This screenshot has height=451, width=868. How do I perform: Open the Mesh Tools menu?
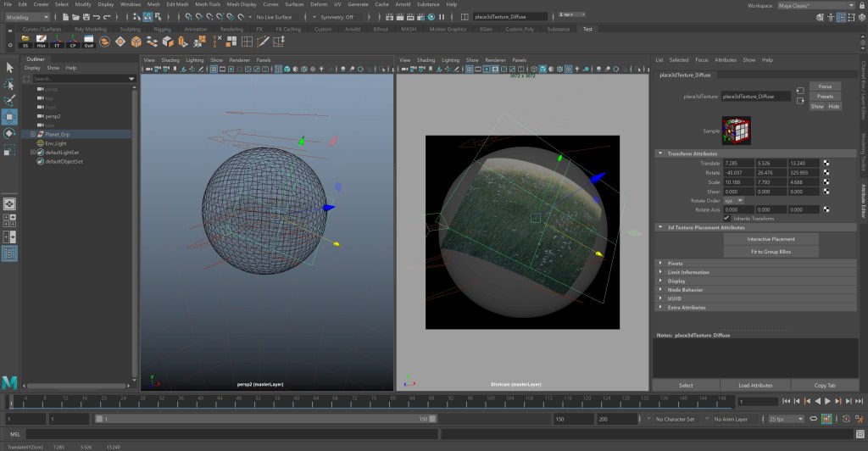click(x=209, y=4)
